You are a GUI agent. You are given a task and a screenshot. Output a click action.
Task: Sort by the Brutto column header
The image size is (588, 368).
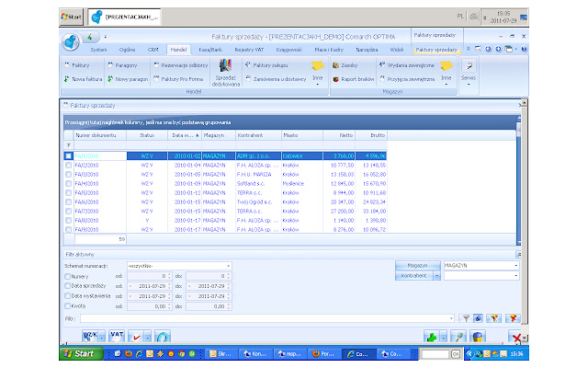coord(371,135)
